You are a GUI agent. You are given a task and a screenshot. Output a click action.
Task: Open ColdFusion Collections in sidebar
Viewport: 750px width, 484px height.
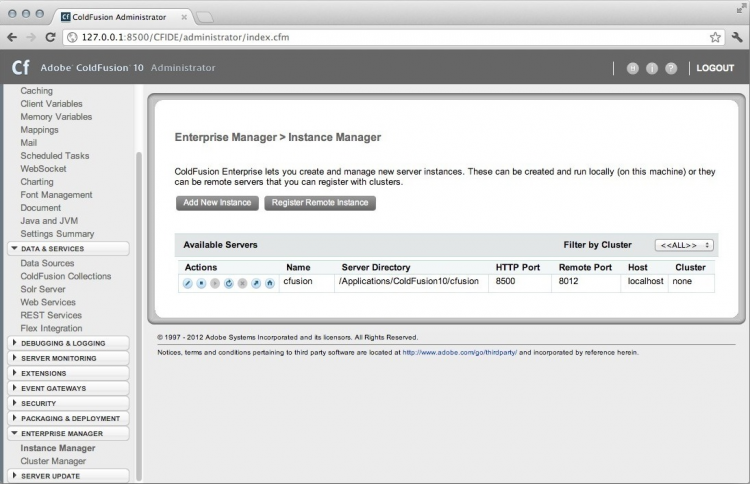[66, 276]
